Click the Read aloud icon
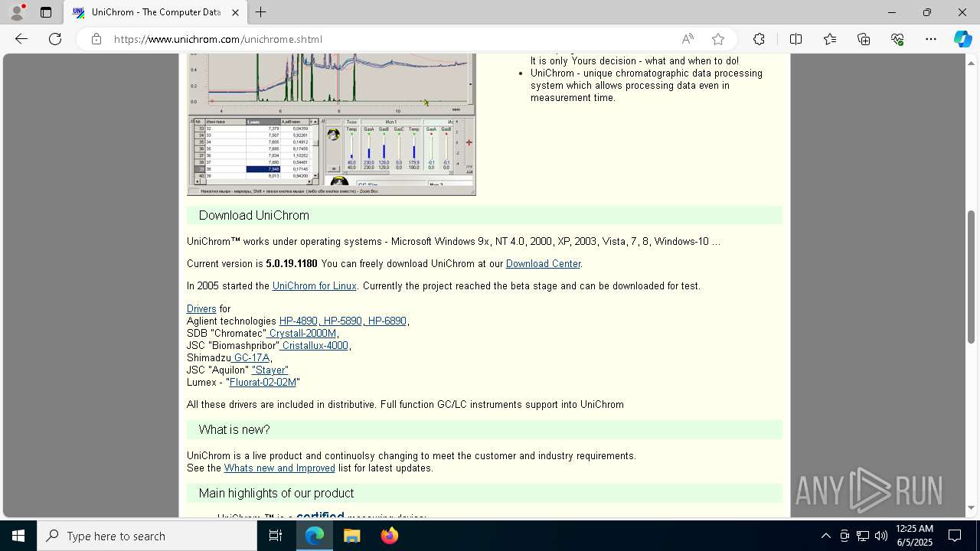The height and width of the screenshot is (551, 980). (x=688, y=39)
